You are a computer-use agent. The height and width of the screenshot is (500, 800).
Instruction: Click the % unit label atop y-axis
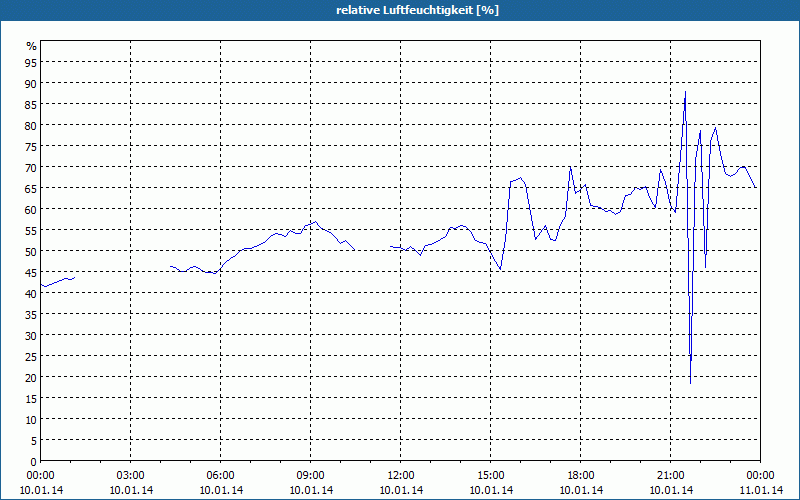point(32,46)
